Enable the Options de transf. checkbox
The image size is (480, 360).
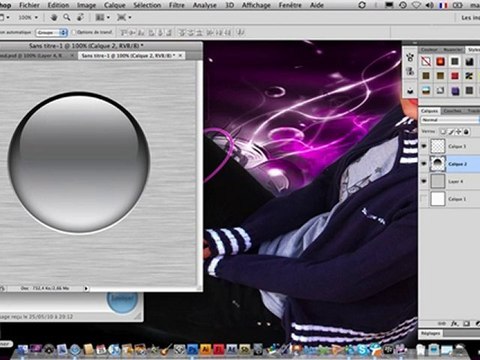pyautogui.click(x=74, y=32)
